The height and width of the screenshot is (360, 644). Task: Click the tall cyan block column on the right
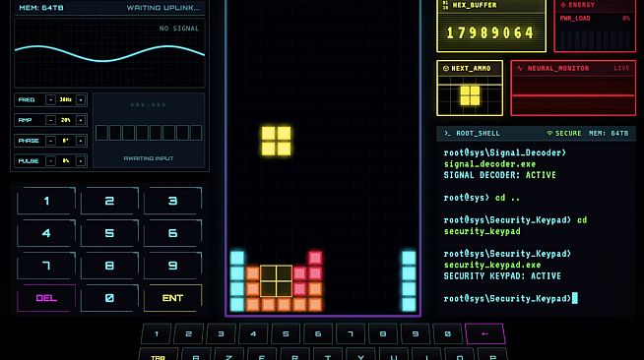[x=409, y=281]
